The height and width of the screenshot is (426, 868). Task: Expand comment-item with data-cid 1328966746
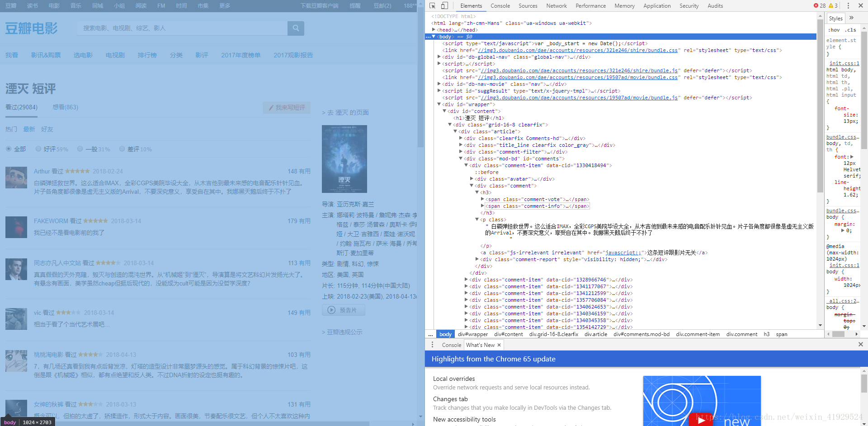(466, 280)
